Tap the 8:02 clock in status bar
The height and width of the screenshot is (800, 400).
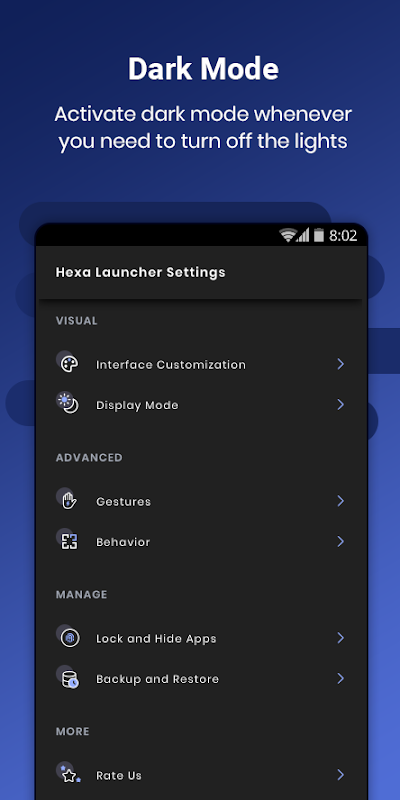click(x=343, y=236)
